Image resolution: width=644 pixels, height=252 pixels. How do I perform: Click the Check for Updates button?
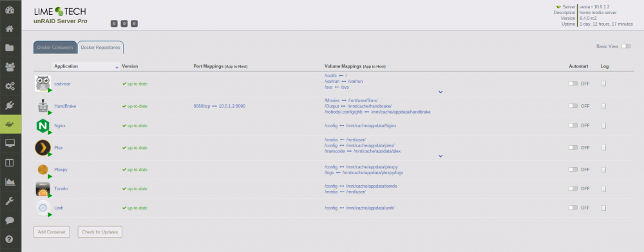(x=100, y=232)
